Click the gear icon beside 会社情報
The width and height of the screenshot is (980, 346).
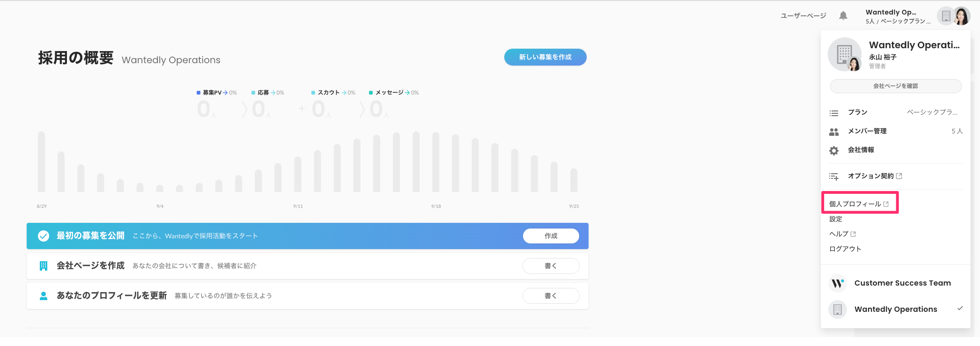coord(834,150)
